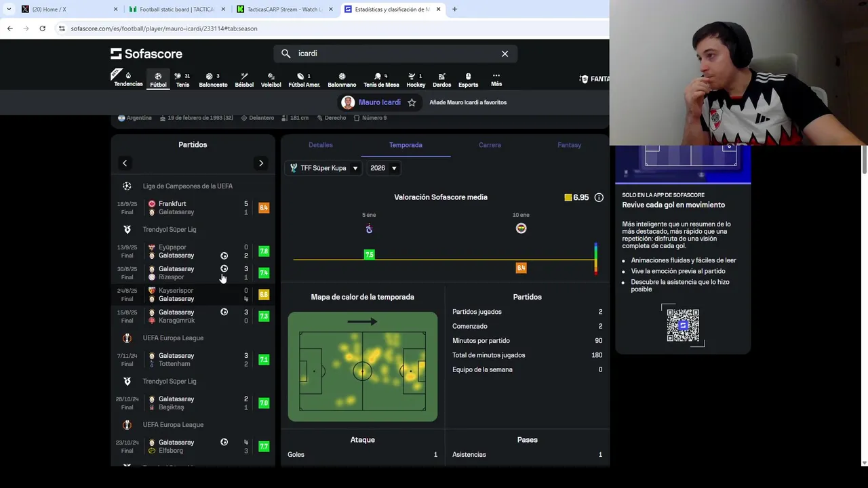868x488 pixels.
Task: Open the Tendencias sports section
Action: [128, 79]
